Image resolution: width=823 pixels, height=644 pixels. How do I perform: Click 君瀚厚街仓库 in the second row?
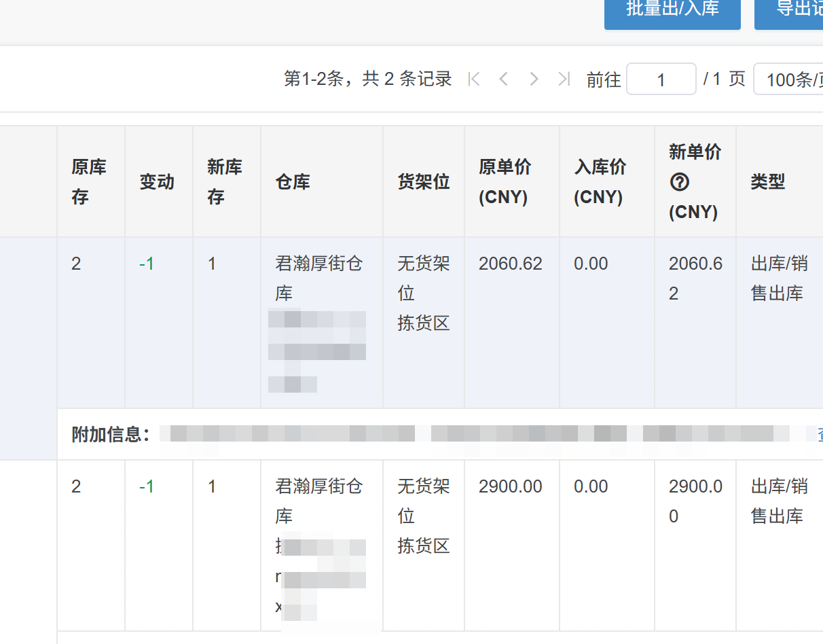[318, 501]
